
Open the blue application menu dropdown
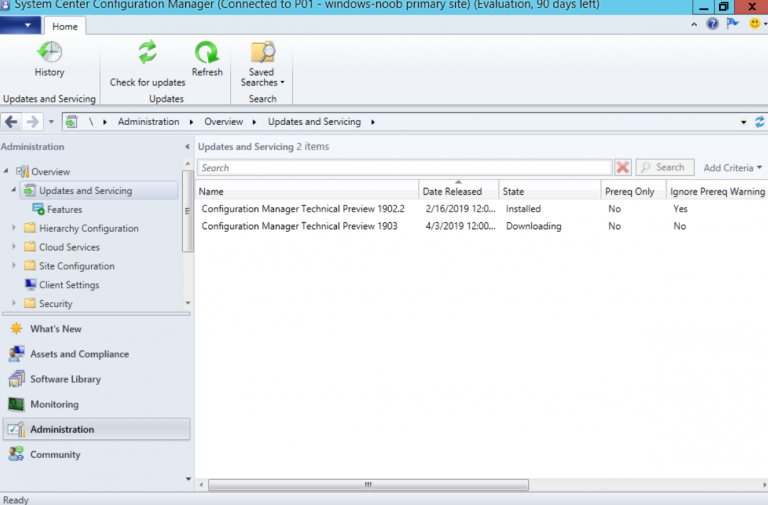click(x=19, y=25)
